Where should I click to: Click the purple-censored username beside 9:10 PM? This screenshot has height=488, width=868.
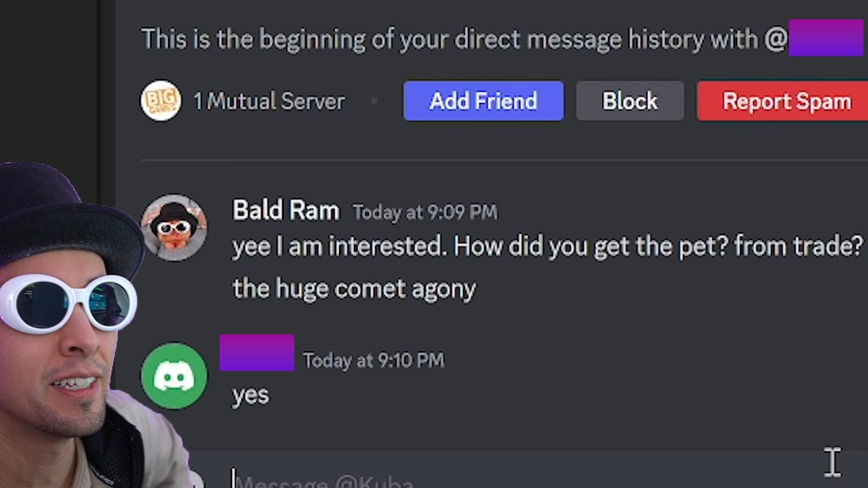[x=257, y=352]
